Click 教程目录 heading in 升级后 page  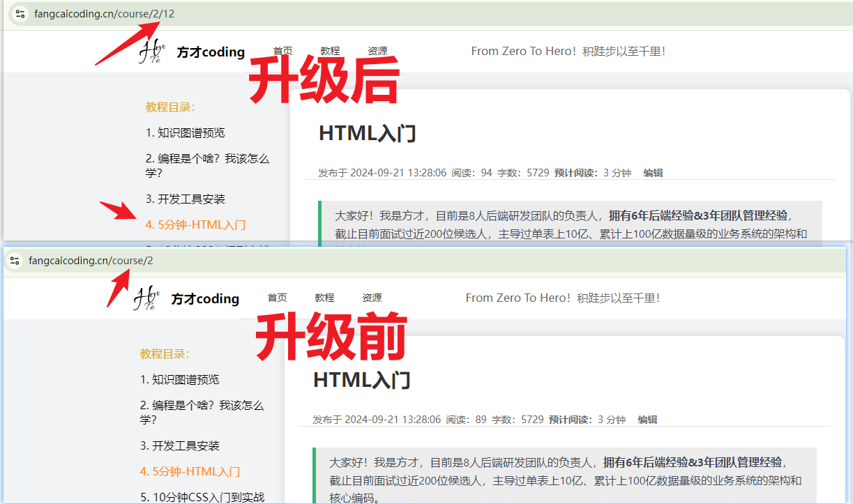click(170, 107)
